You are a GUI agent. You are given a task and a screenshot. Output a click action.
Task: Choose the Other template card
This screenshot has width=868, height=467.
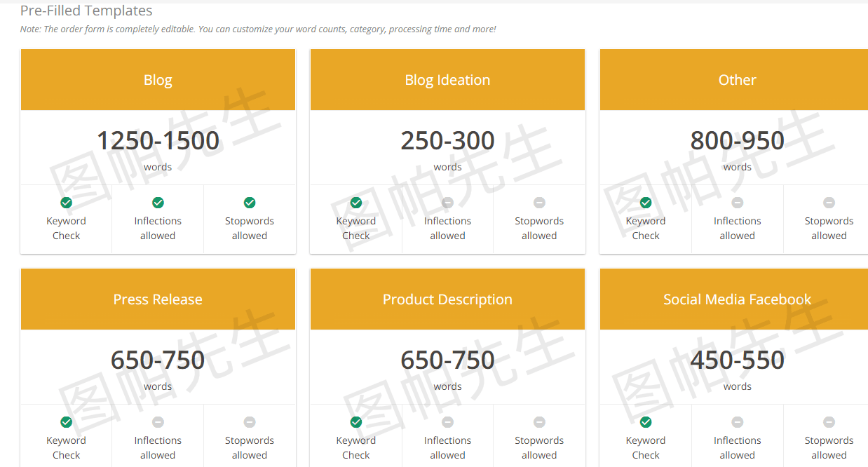coord(737,79)
